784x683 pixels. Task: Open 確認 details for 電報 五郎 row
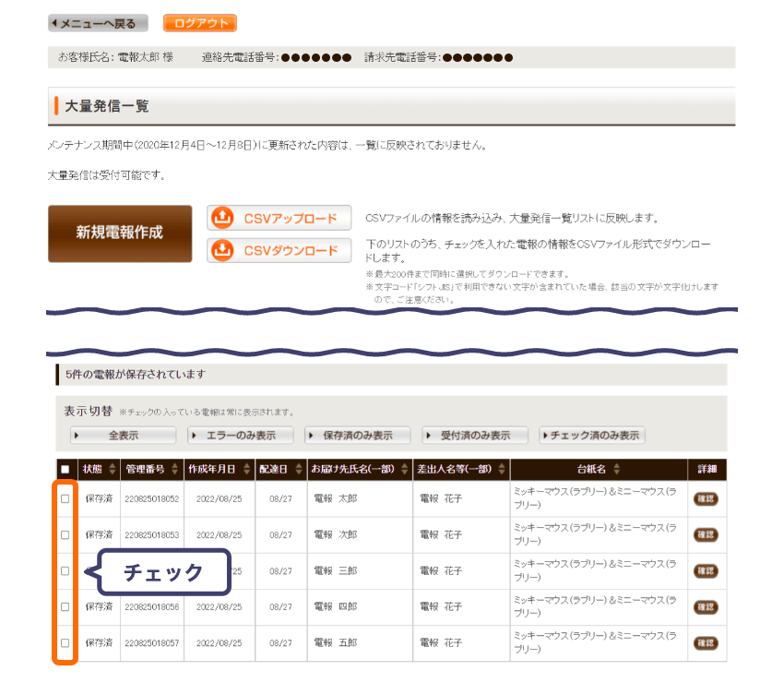point(706,643)
